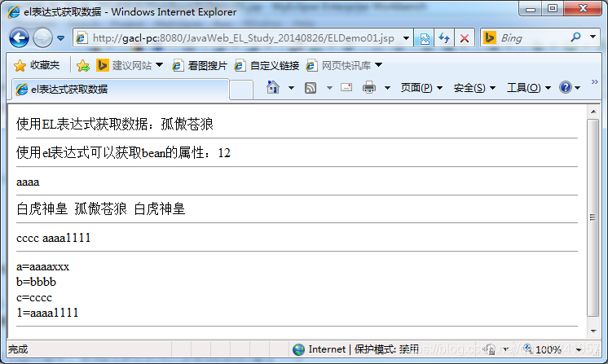Open the 建议网站 suggested sites link
The image size is (608, 364).
[x=124, y=65]
